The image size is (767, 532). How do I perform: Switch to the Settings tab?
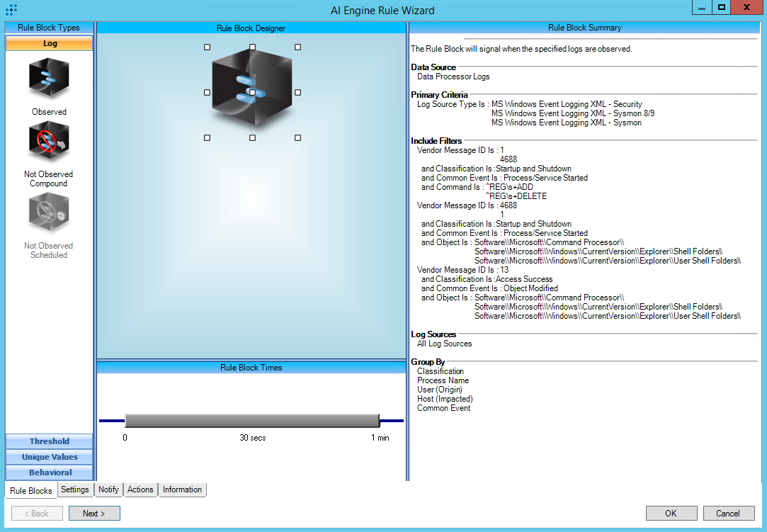click(75, 489)
